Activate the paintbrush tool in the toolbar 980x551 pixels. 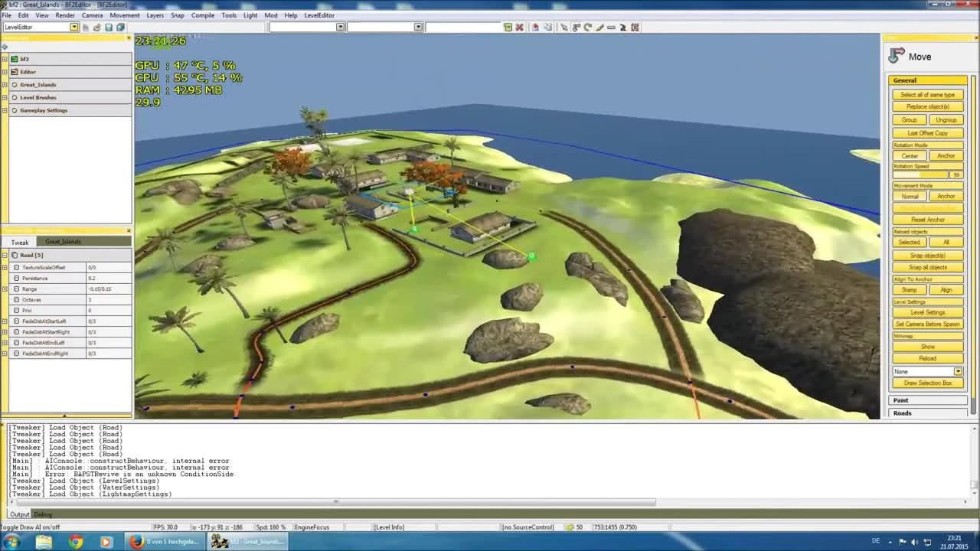pos(599,27)
